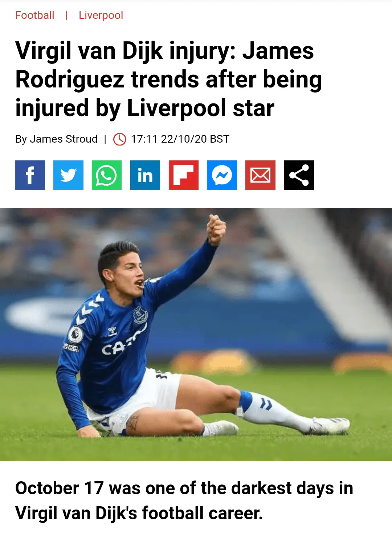This screenshot has height=544, width=392.
Task: Share article to Flipboard
Action: (184, 175)
